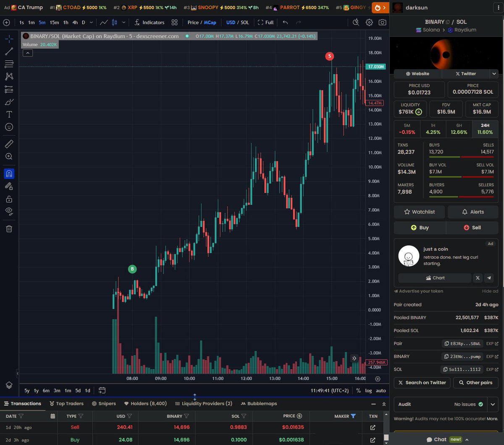This screenshot has height=445, width=504.
Task: Toggle lock all drawings
Action: click(9, 199)
